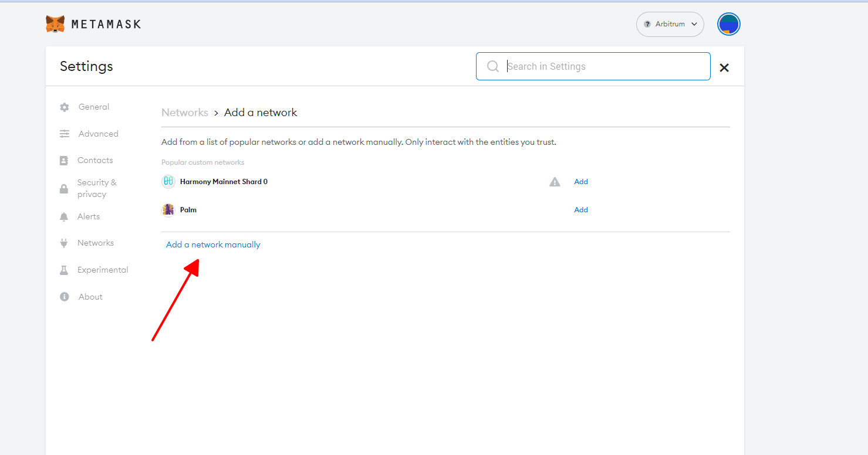Select the Palm network name
868x455 pixels.
[188, 210]
